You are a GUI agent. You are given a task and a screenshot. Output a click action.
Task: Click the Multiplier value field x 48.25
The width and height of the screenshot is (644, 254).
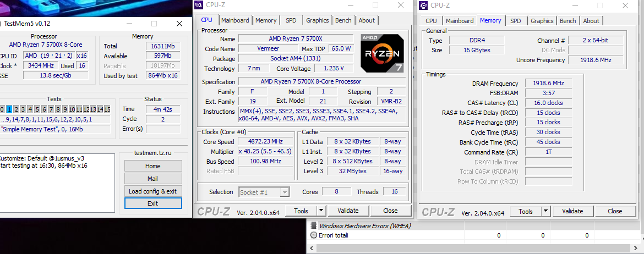[x=266, y=151]
